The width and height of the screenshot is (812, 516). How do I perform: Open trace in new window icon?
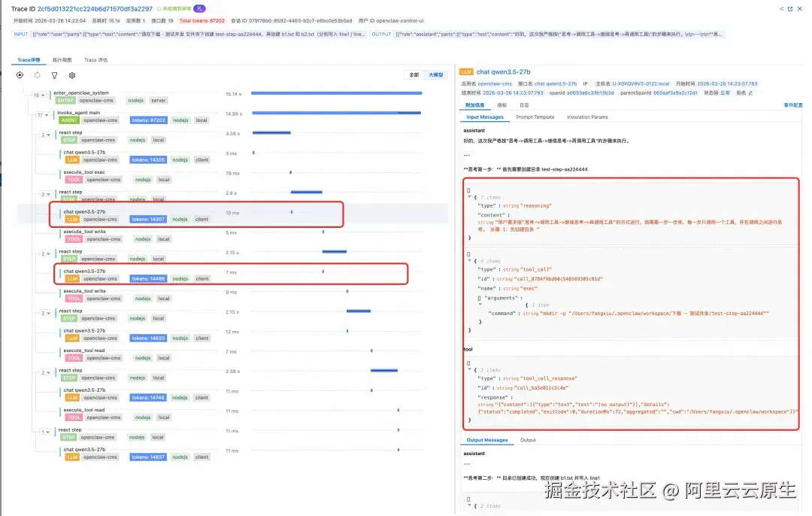tap(790, 9)
